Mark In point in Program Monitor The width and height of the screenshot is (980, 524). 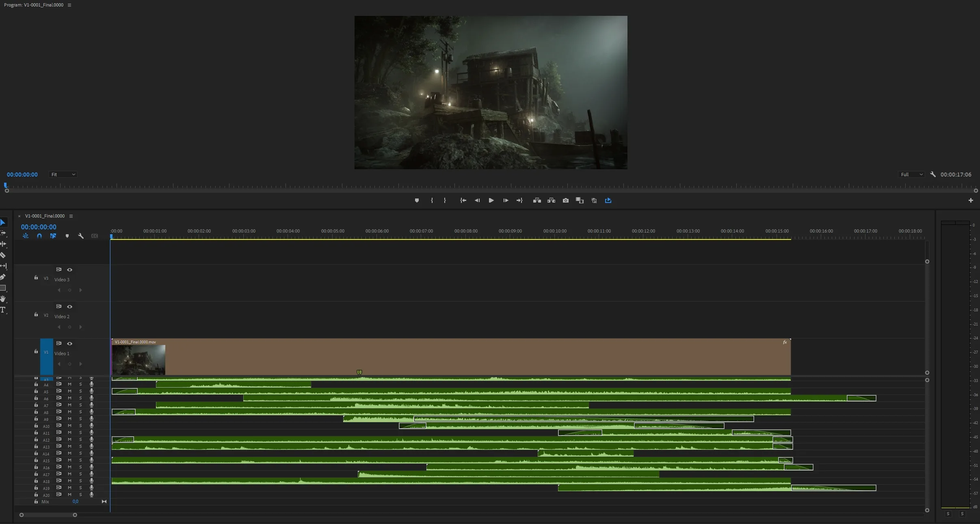[x=432, y=201]
